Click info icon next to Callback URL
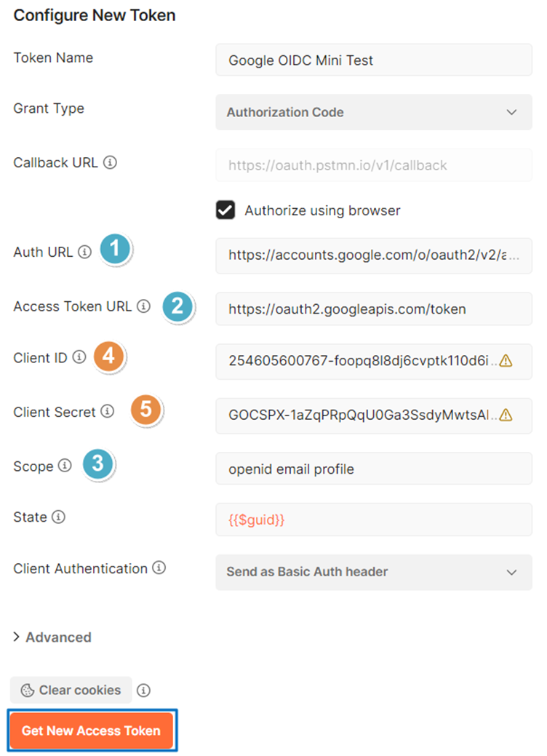The width and height of the screenshot is (547, 756). point(110,162)
